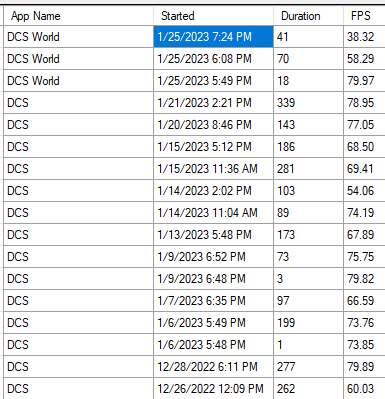The height and width of the screenshot is (399, 385).
Task: Select the 1/14/2023 11:04 AM row
Action: point(194,212)
